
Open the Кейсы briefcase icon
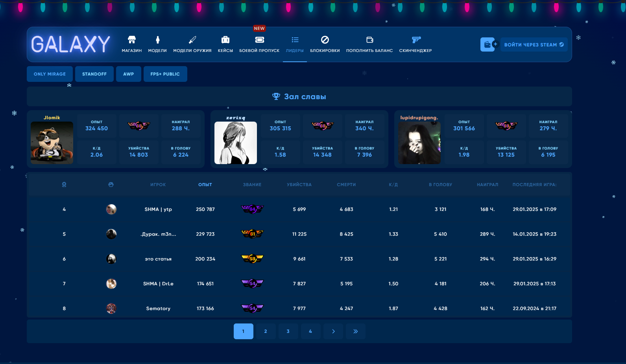pyautogui.click(x=225, y=40)
